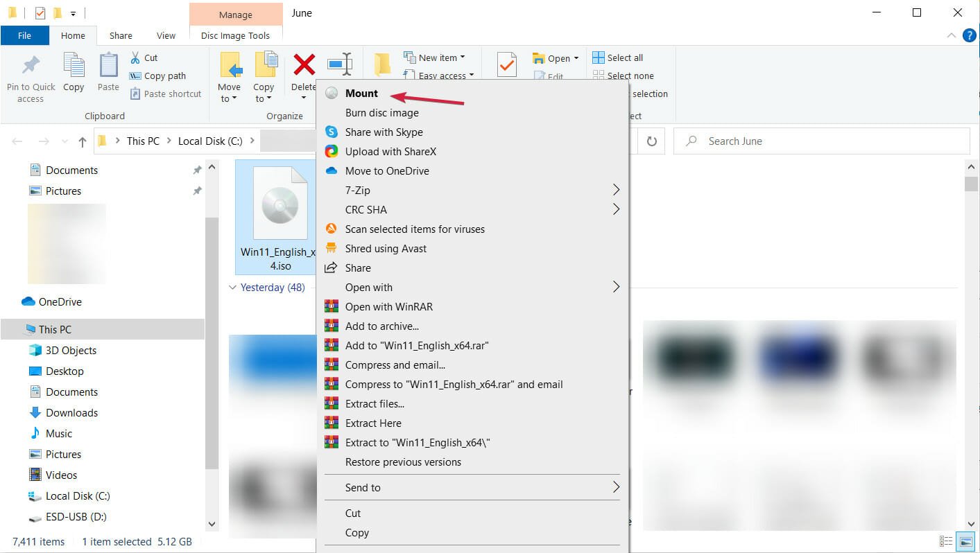Choose Burn disc image

472,112
